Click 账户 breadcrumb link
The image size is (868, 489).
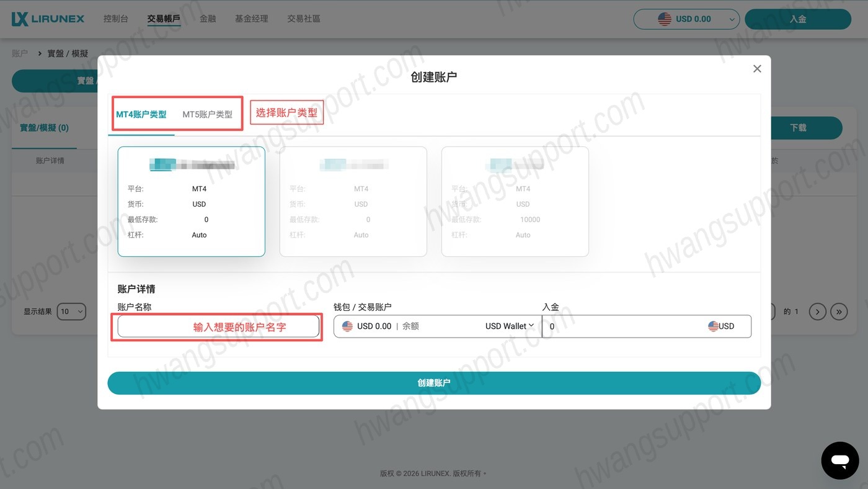20,54
